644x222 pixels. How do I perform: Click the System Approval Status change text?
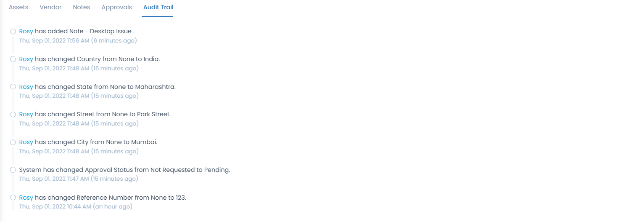coord(124,170)
